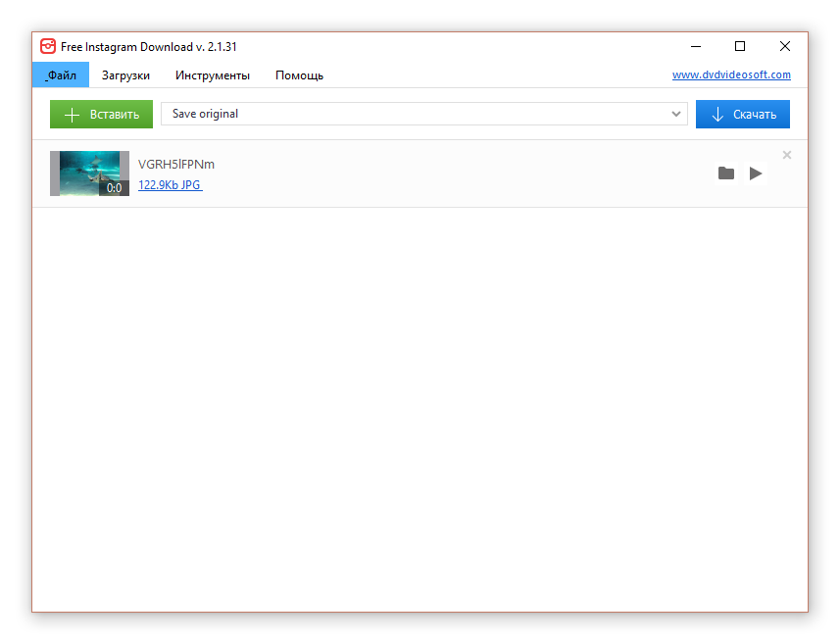Viewport: 840px width, 644px height.
Task: Remove VGRH5lFPNm item with the X
Action: 786,155
